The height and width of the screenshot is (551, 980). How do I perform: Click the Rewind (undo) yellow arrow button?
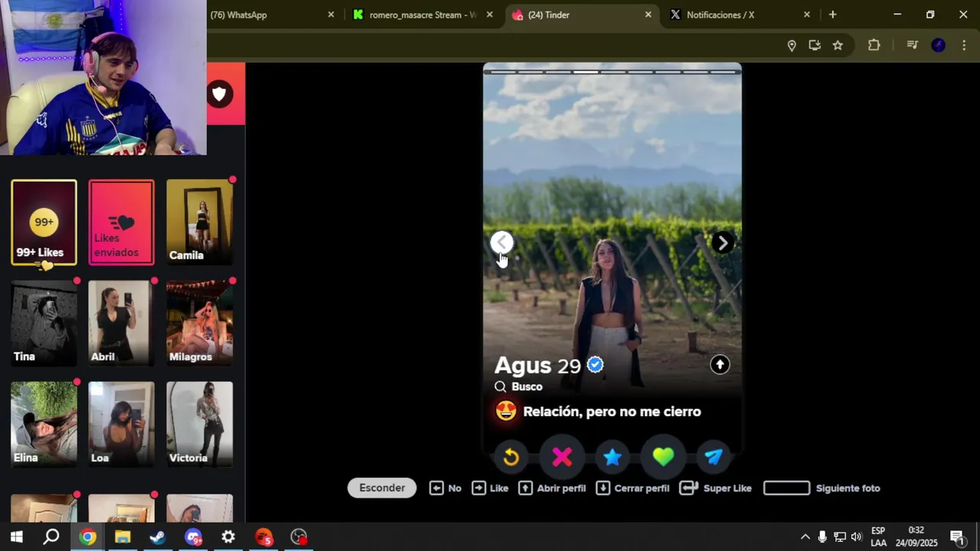click(511, 457)
